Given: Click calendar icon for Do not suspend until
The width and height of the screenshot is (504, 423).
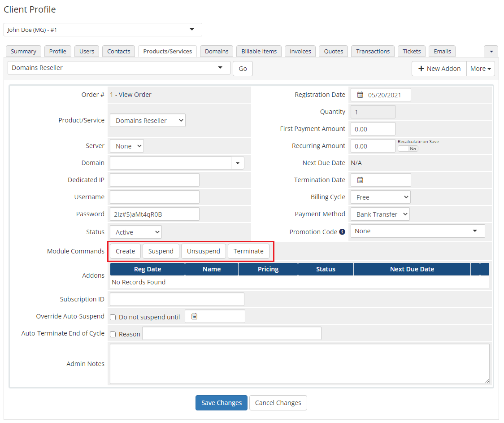Looking at the screenshot, I should [x=194, y=316].
